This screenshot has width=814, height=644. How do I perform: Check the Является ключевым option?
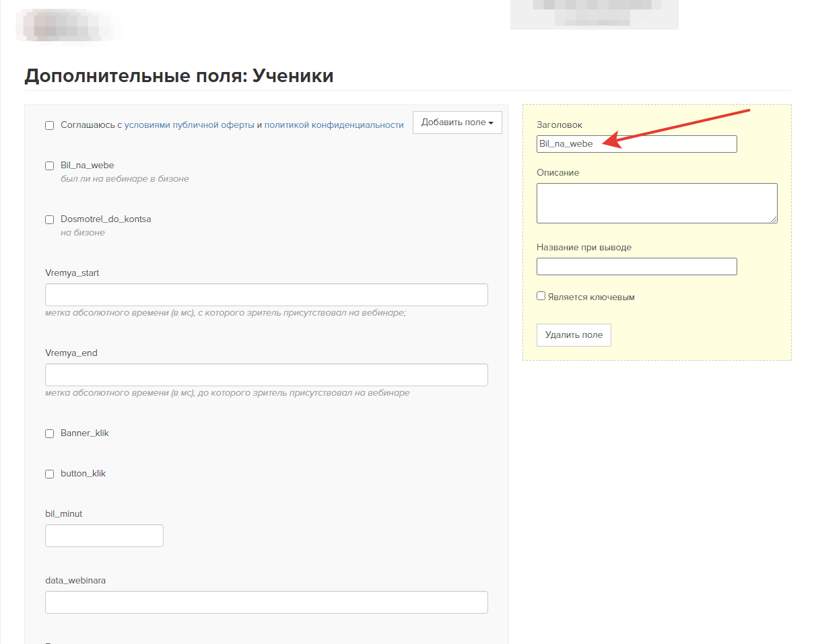[541, 296]
